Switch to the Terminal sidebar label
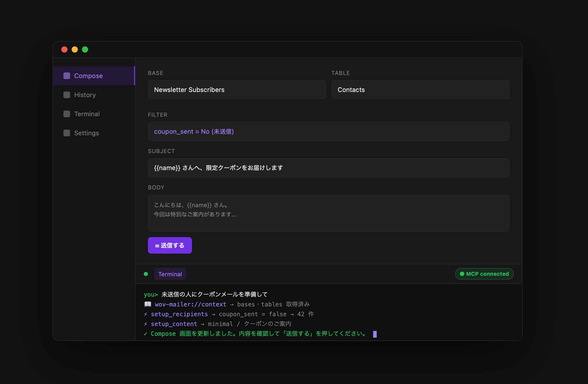 pyautogui.click(x=87, y=114)
